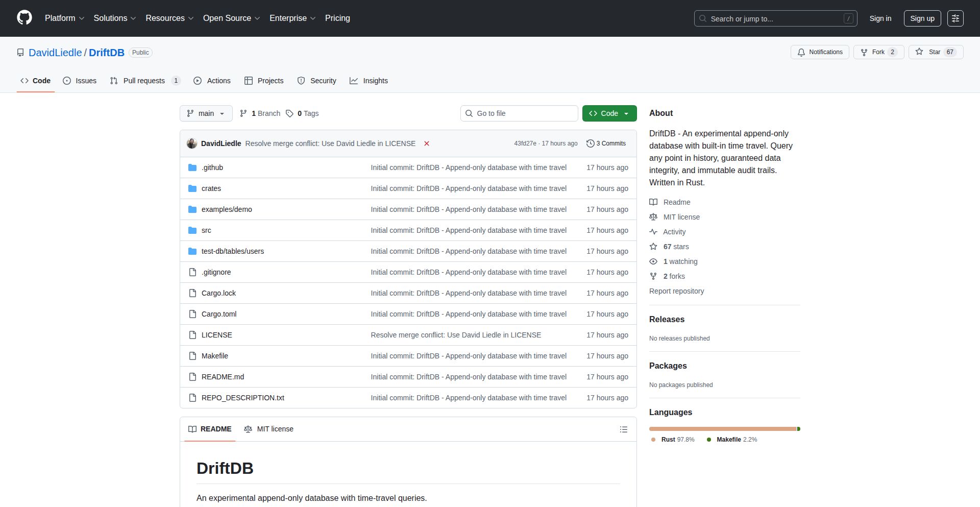Open the DavidLiedle owner link
980x507 pixels.
click(55, 53)
